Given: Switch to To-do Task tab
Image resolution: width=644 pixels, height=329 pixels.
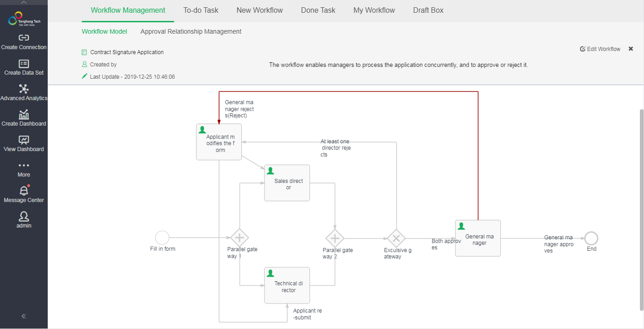Looking at the screenshot, I should pos(201,10).
